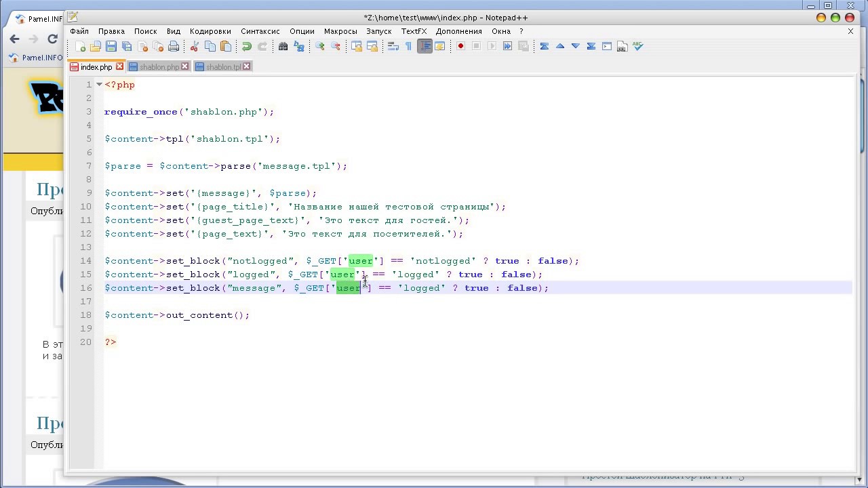Viewport: 868px width, 488px height.
Task: Click the TextFX jump-to-bottom arrow icon
Action: point(591,46)
